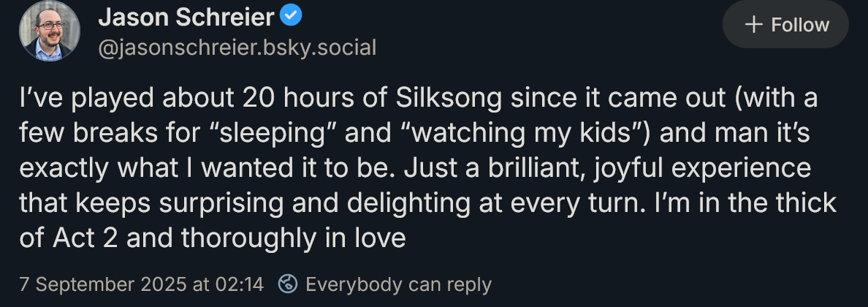Click the "Everybody can reply" label
Viewport: 868px width, 307px height.
point(398,284)
